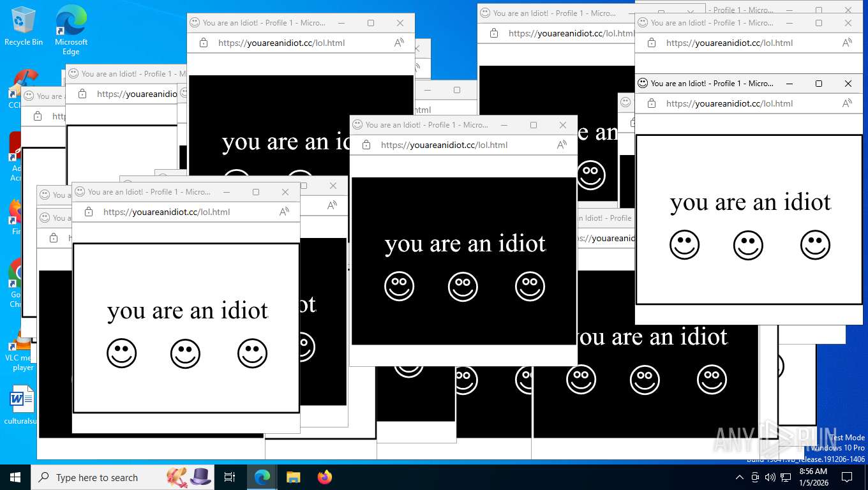Click the lock icon in the top-right background window
This screenshot has height=490, width=868.
652,43
